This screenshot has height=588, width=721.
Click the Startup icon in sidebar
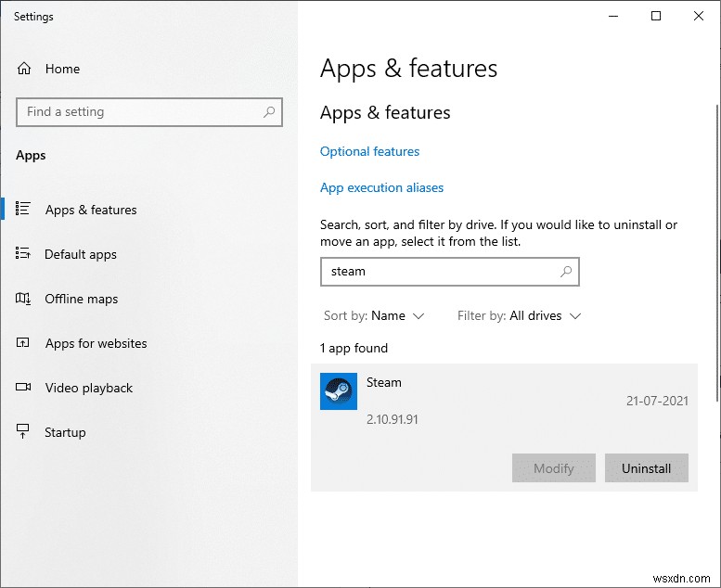tap(24, 432)
